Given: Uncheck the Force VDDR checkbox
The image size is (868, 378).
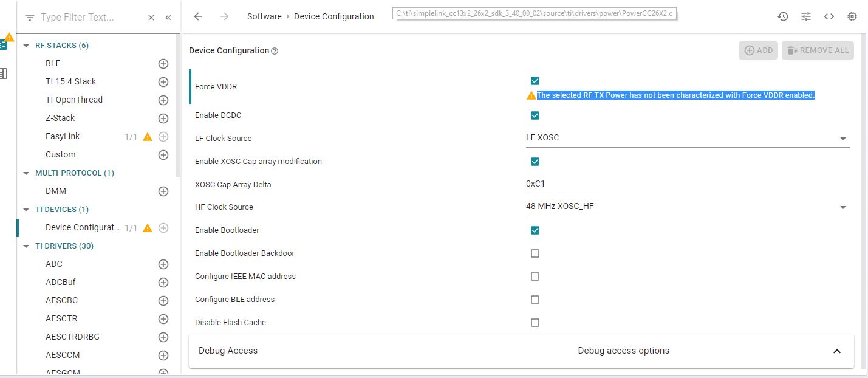Looking at the screenshot, I should click(535, 81).
